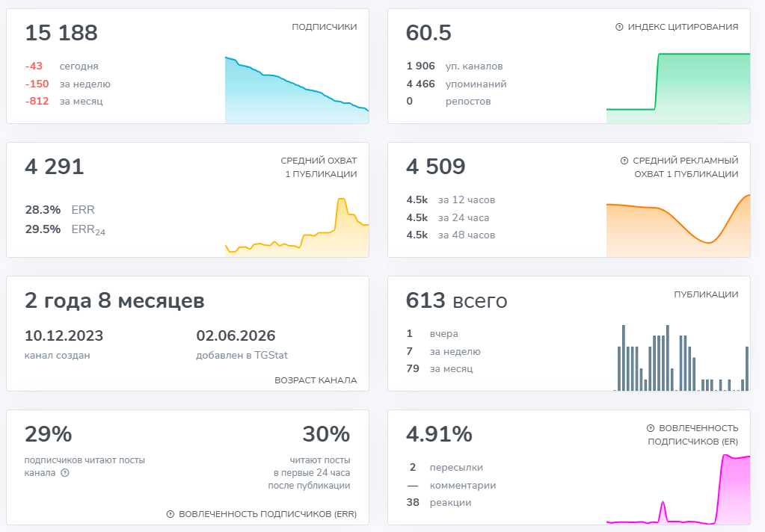
Task: Click the '2 года 8 месяцев' heading
Action: click(114, 301)
